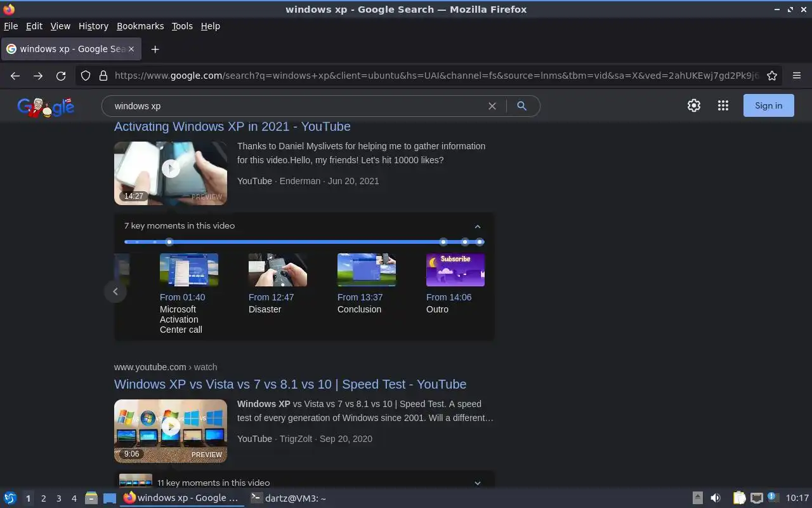Open the update notifier tray icon
This screenshot has height=508, width=812.
[x=773, y=497]
